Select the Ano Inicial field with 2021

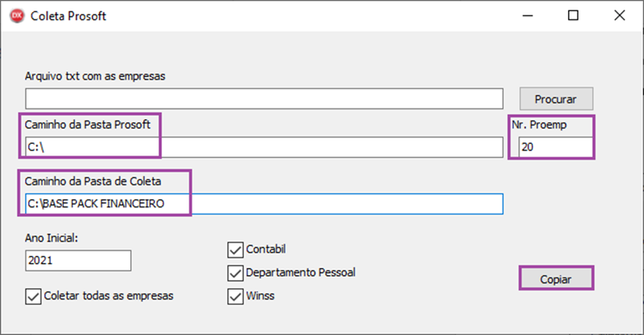78,261
